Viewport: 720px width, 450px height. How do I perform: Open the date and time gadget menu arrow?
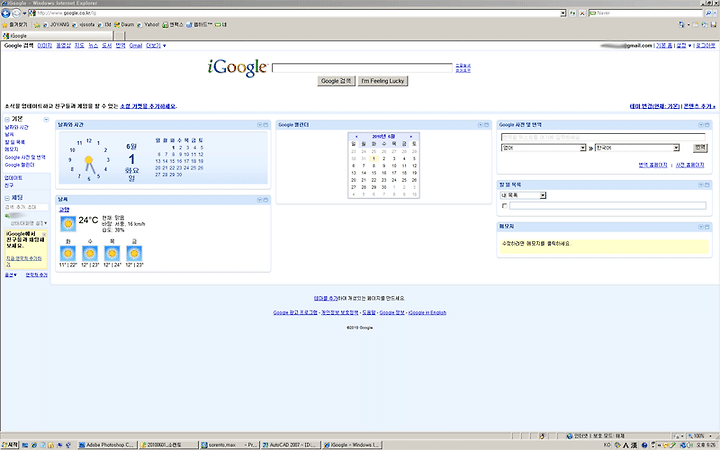coord(259,124)
